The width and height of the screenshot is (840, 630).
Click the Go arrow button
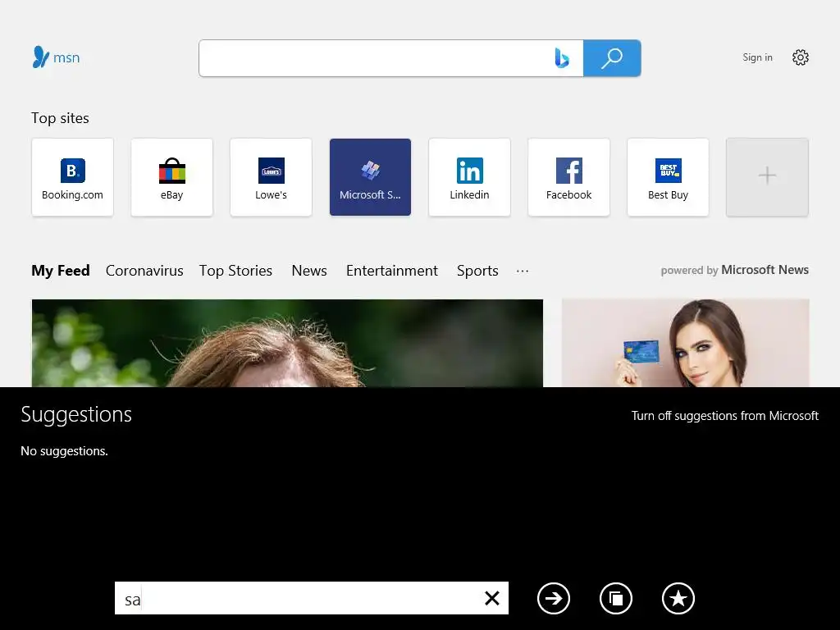[x=554, y=598]
